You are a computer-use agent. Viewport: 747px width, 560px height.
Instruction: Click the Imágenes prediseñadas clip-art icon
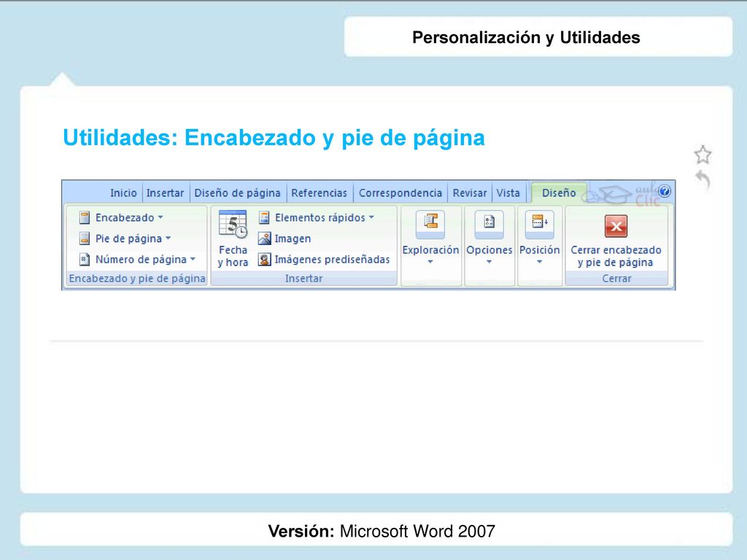pos(264,260)
